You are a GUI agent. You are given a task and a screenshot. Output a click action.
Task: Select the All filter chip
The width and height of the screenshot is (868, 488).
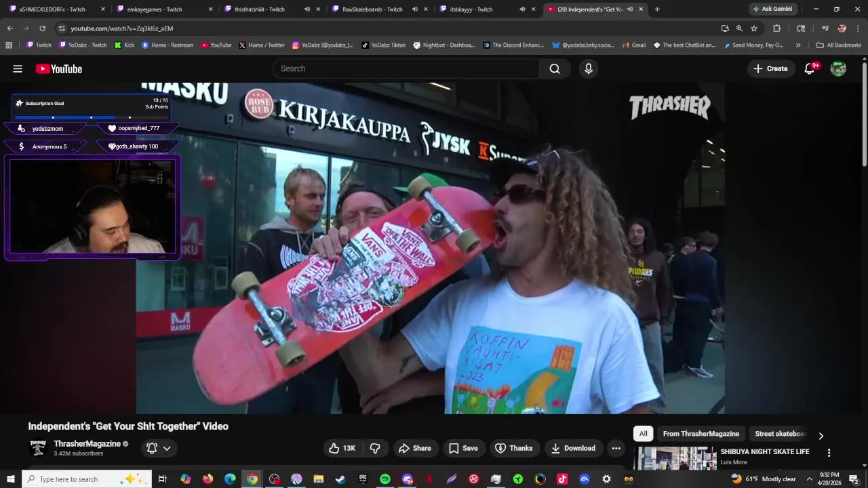[x=643, y=434]
